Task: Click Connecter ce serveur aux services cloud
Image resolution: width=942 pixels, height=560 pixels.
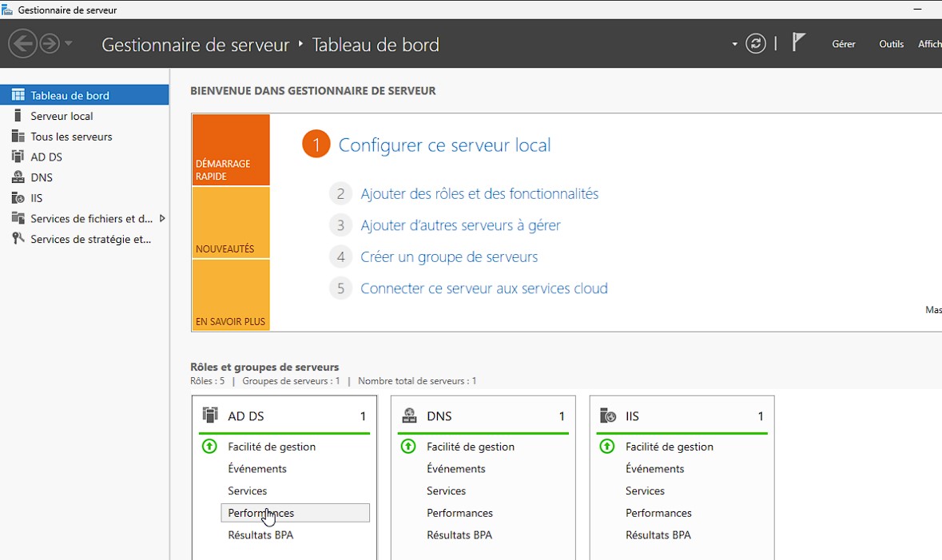Action: point(485,288)
